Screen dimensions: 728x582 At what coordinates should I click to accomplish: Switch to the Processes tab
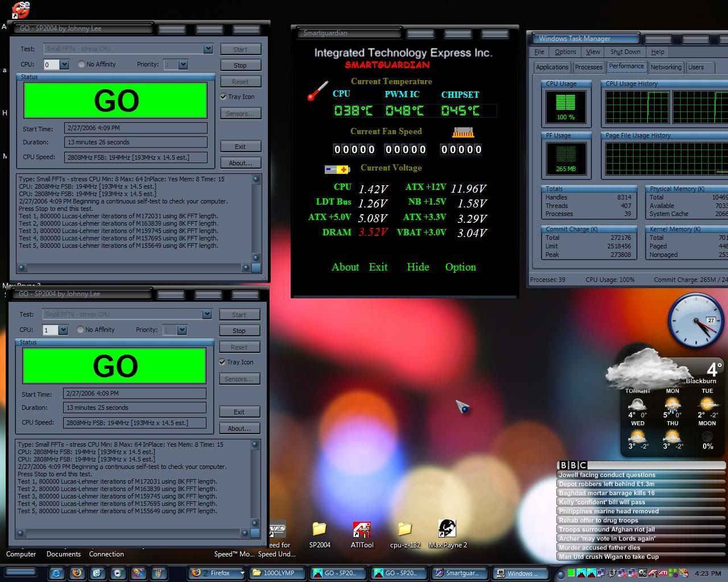point(588,67)
